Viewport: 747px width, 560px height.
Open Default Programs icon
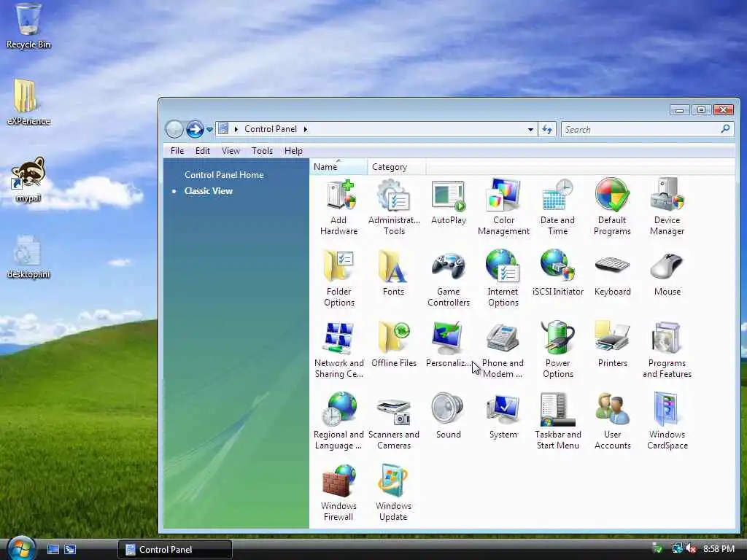(x=612, y=206)
